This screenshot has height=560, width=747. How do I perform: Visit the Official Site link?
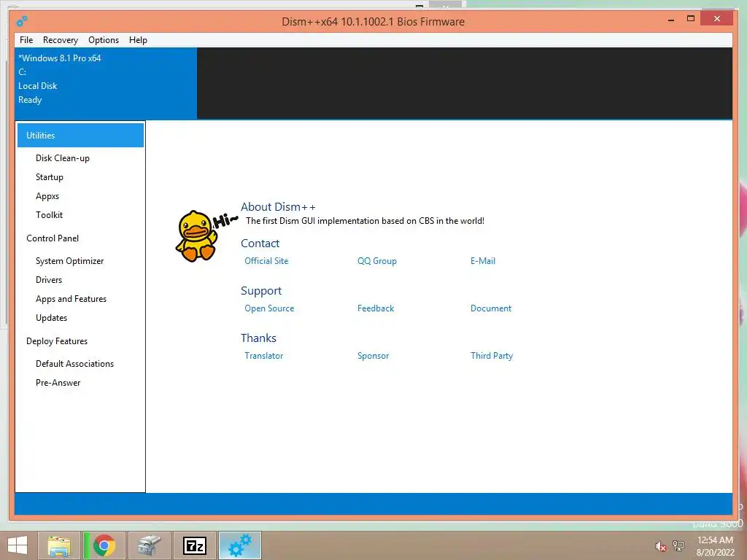(266, 261)
